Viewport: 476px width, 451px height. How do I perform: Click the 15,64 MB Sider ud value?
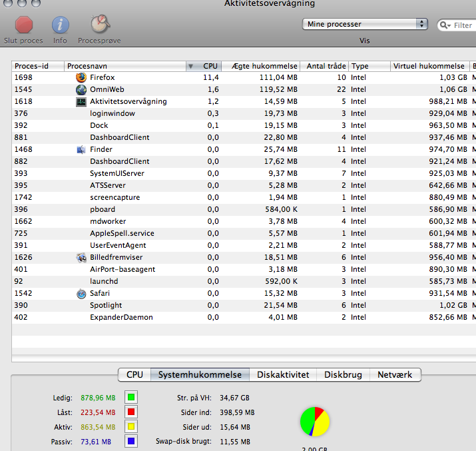(235, 427)
